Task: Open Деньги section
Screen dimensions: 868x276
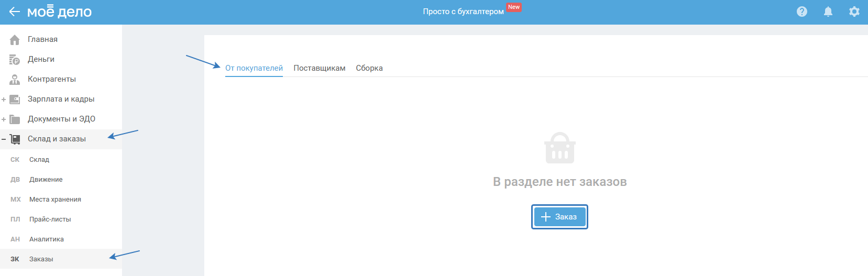Action: pos(41,59)
